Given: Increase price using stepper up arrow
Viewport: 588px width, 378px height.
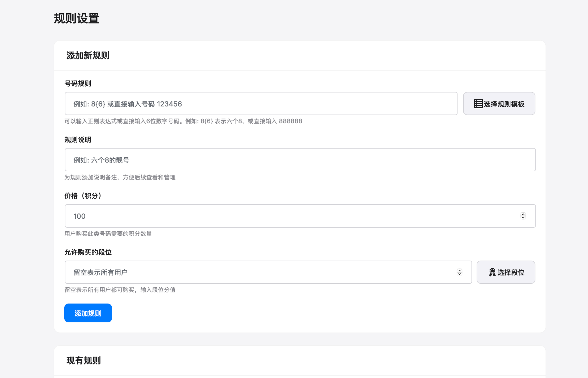Looking at the screenshot, I should pyautogui.click(x=523, y=214).
